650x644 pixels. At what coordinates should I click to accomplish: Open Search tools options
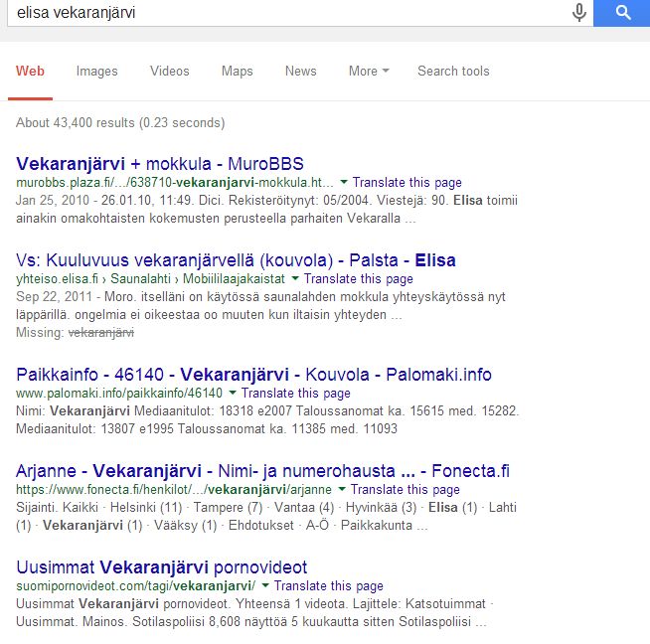pos(453,71)
